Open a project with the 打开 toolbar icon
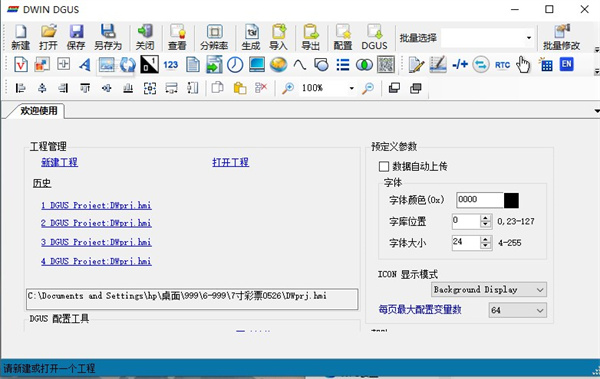The image size is (600, 379). click(x=49, y=38)
